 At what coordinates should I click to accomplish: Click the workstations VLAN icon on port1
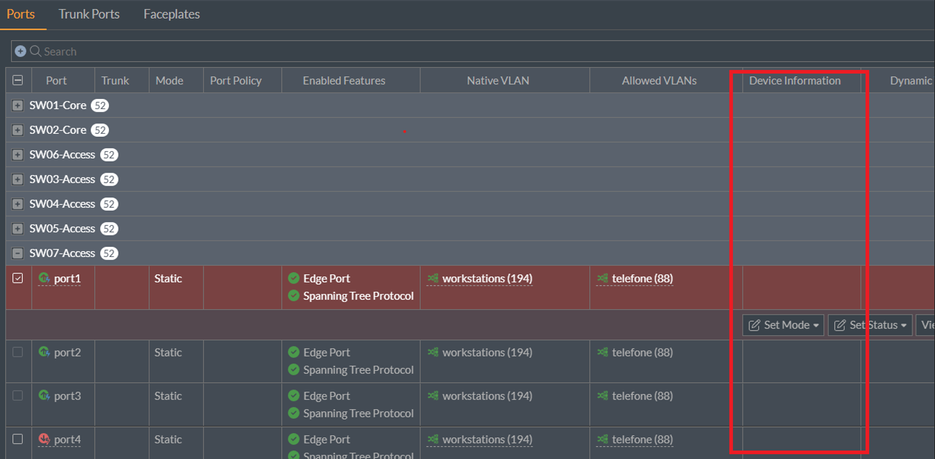[433, 278]
